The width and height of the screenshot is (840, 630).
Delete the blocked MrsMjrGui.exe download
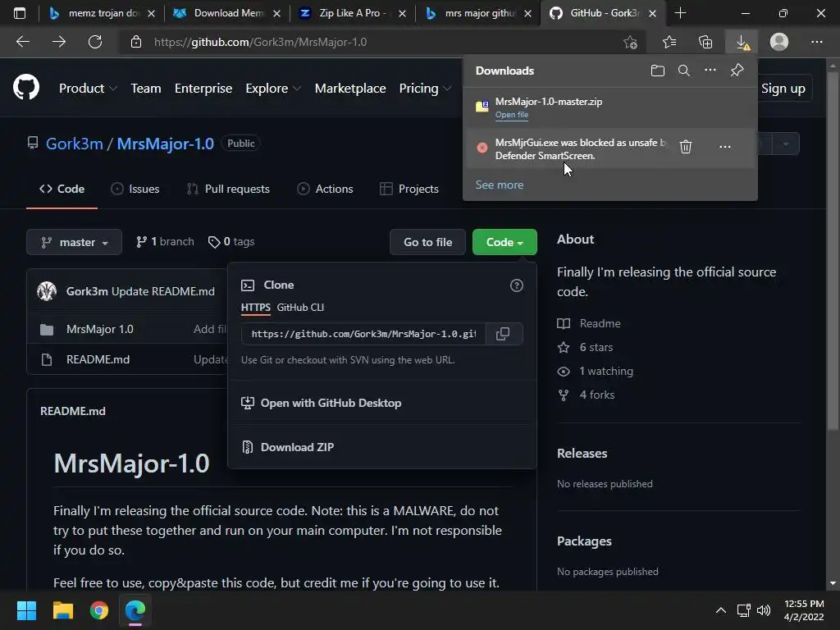click(x=686, y=146)
